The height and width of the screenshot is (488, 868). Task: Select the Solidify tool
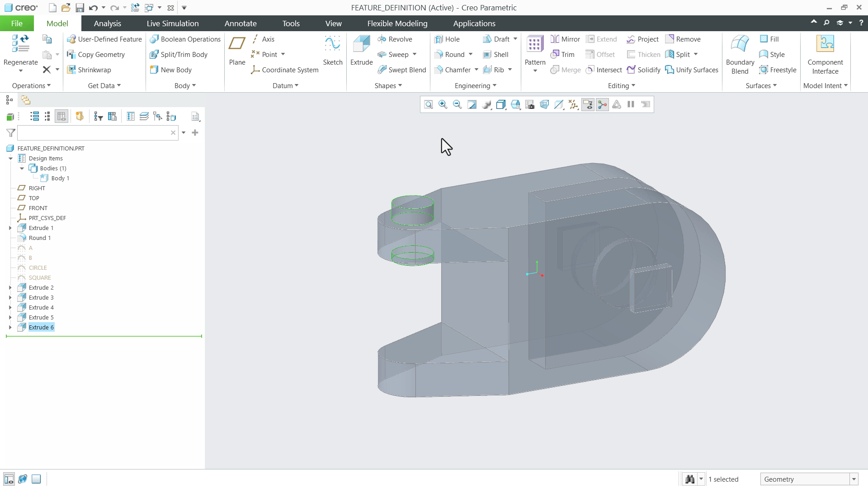coord(643,70)
